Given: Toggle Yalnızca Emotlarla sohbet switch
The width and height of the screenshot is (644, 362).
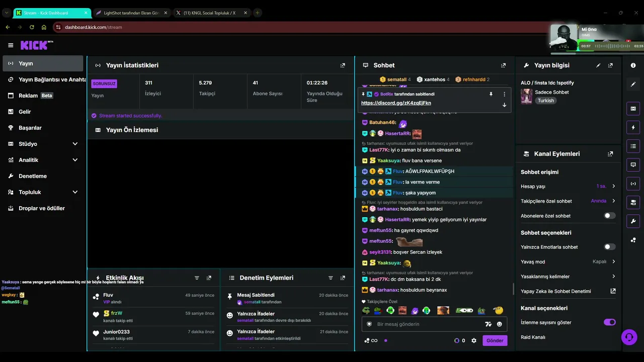Looking at the screenshot, I should 609,247.
